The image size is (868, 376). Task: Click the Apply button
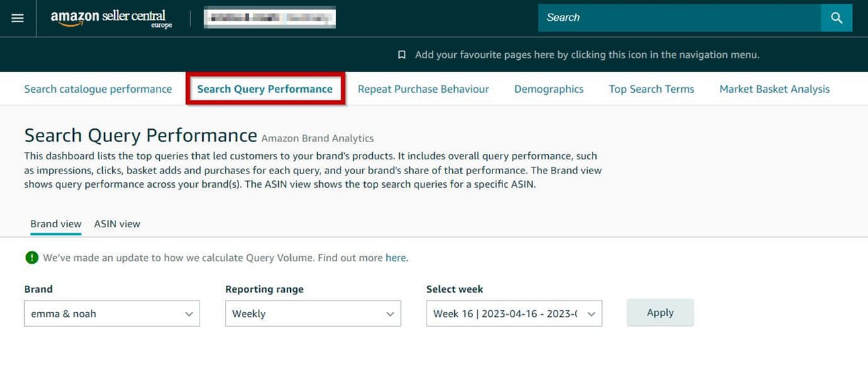(660, 313)
